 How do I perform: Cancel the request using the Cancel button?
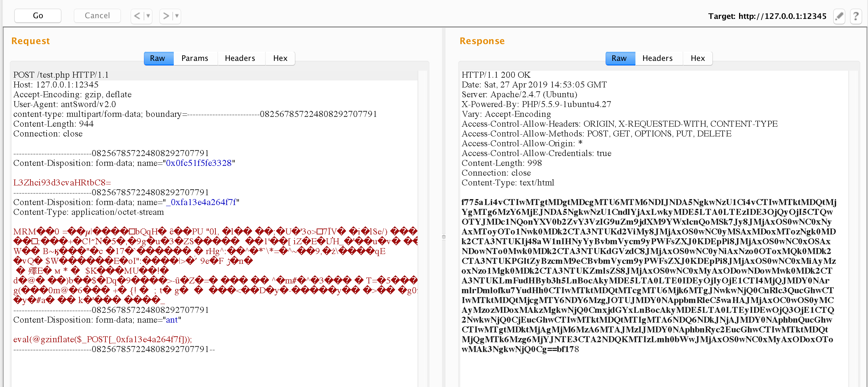97,15
